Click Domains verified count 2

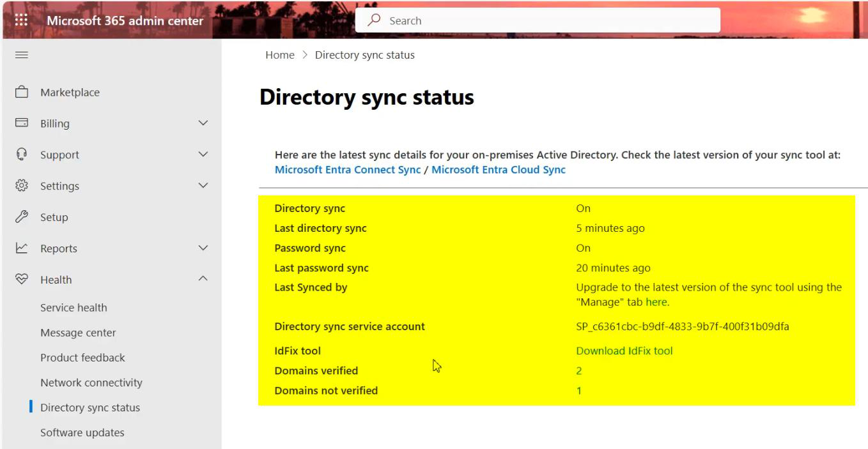[579, 370]
